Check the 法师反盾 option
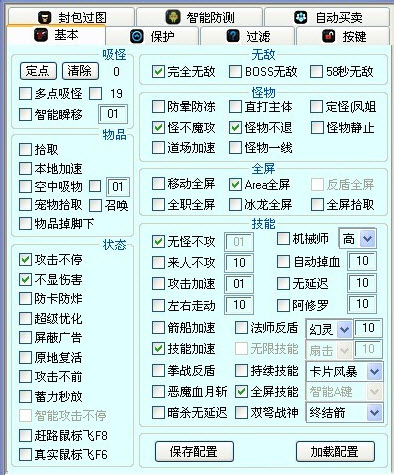Image resolution: width=394 pixels, height=475 pixels. [241, 328]
